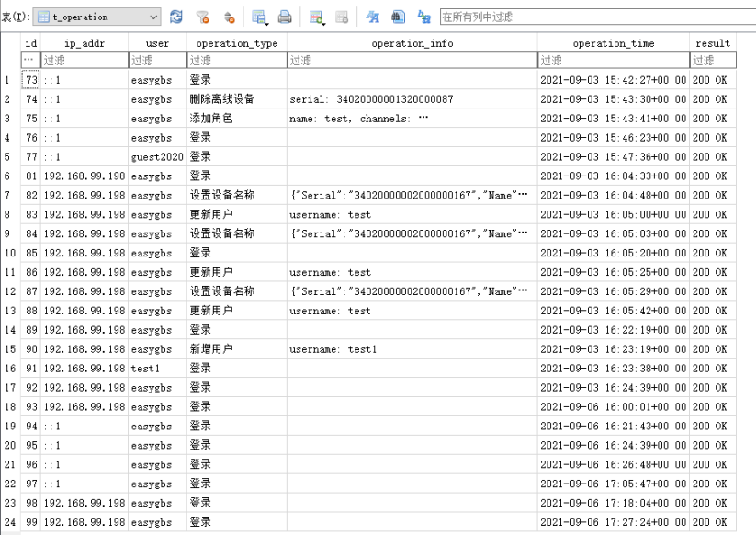Clear sorting icon in toolbar

229,17
